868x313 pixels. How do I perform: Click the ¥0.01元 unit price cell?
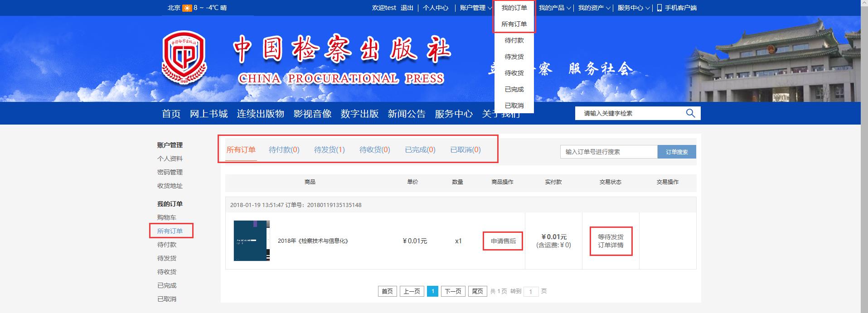tap(415, 241)
